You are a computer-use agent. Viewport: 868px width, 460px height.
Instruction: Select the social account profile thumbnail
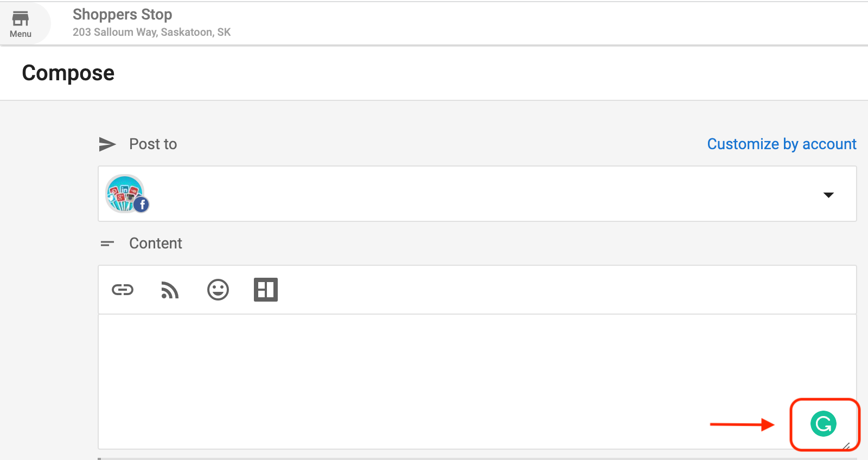click(x=126, y=193)
